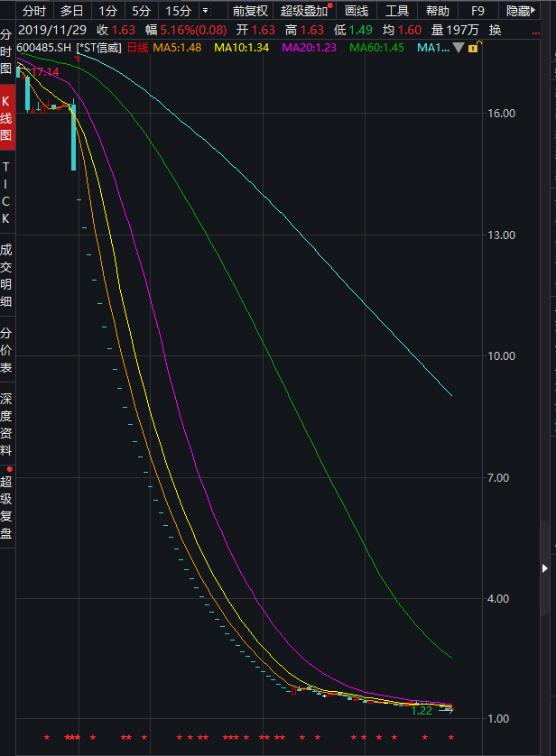Select the 多日 multi-day tab
This screenshot has width=556, height=756.
coord(71,11)
